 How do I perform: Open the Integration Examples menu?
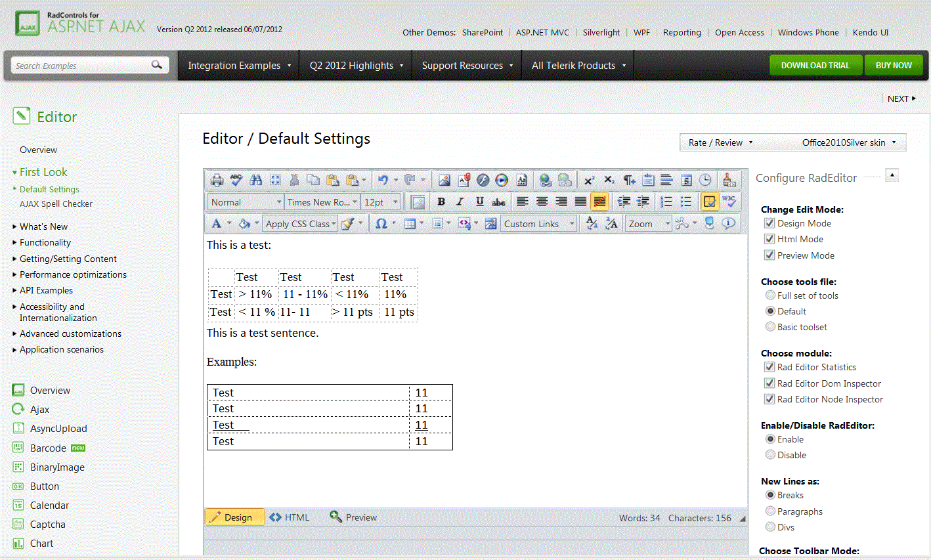239,66
